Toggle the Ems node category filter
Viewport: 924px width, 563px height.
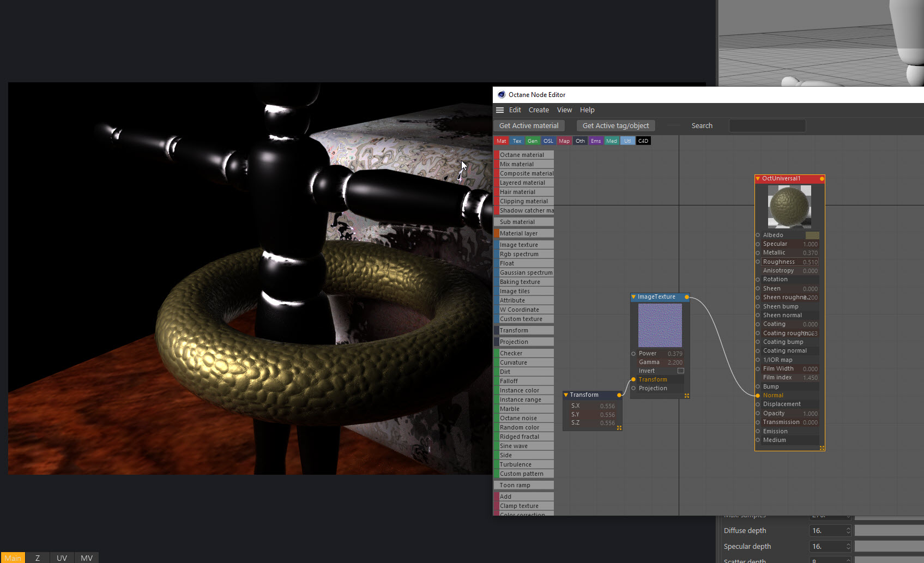click(x=596, y=141)
